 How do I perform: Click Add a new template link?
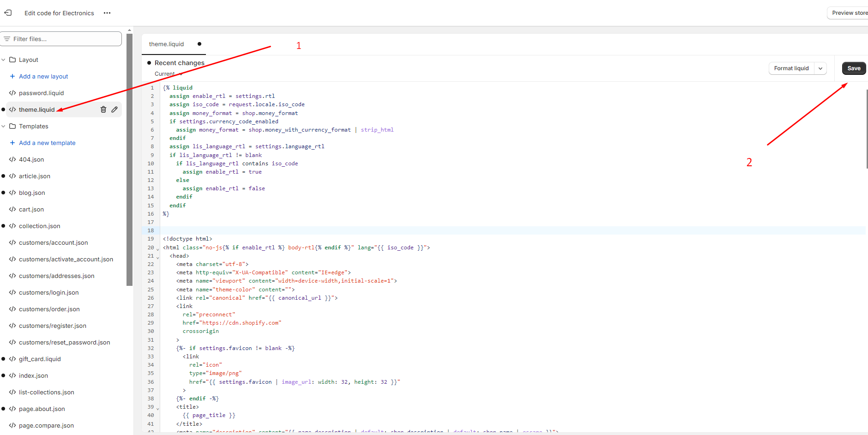tap(47, 143)
